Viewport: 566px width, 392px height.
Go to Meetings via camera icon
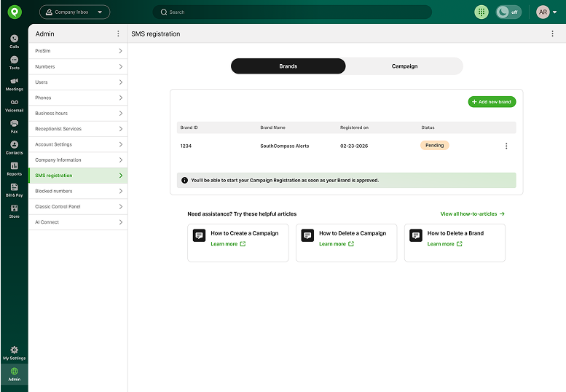coord(14,83)
